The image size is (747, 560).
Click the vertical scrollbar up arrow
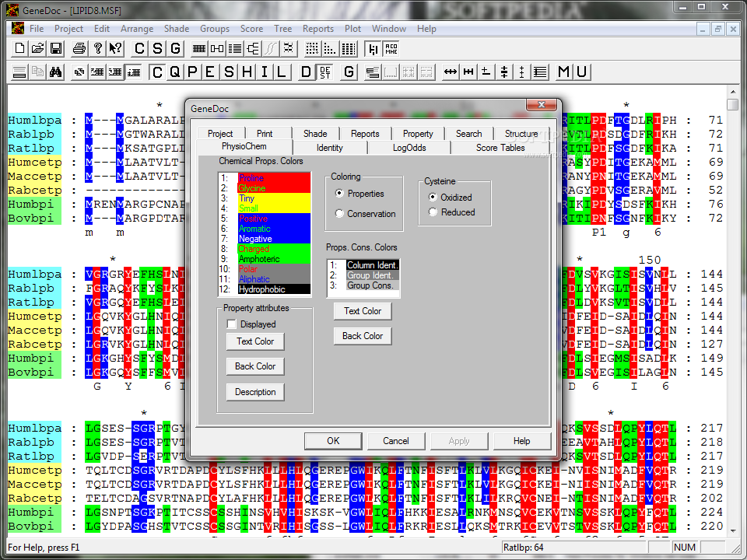coord(733,91)
